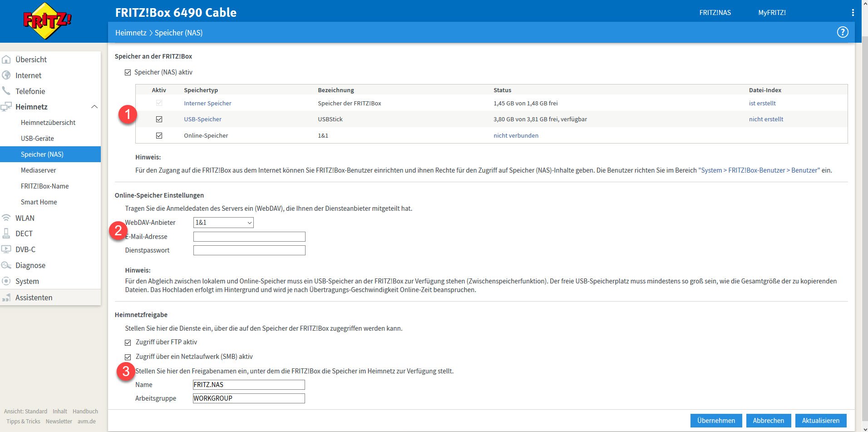
Task: Open the help question mark icon
Action: [843, 32]
